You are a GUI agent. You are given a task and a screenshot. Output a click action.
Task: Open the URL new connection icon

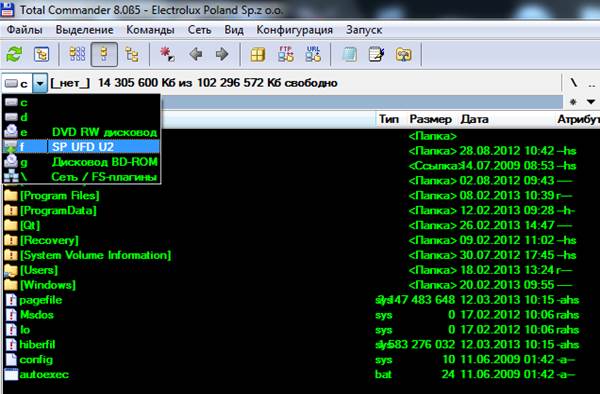[x=313, y=54]
